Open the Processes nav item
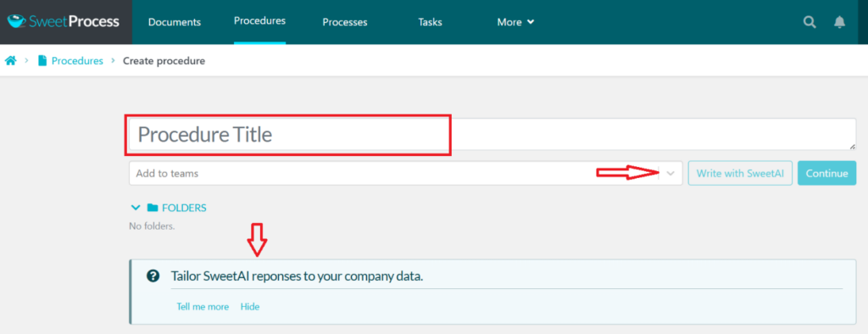This screenshot has height=334, width=868. 345,22
